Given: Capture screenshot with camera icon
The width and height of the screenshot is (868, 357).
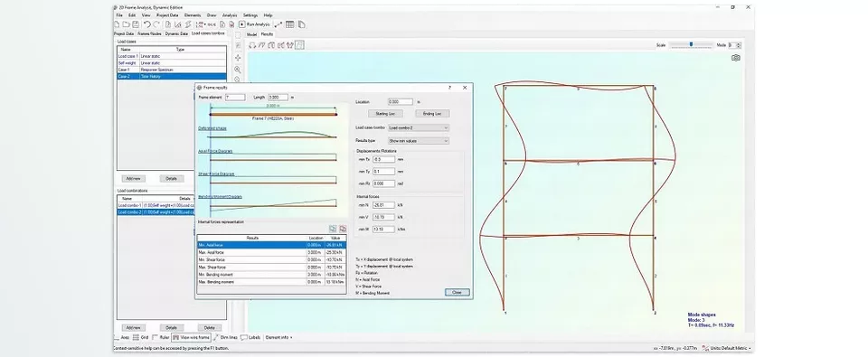Looking at the screenshot, I should pos(736,58).
